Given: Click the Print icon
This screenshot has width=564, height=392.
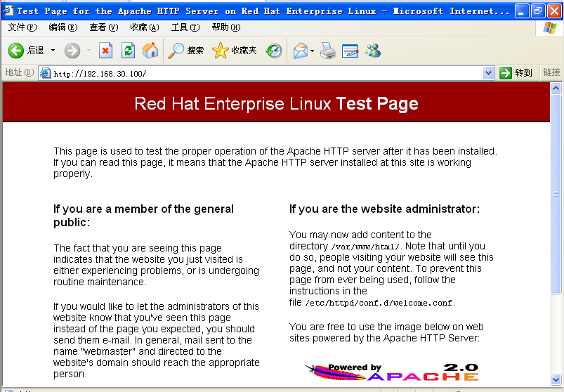Looking at the screenshot, I should tap(328, 51).
